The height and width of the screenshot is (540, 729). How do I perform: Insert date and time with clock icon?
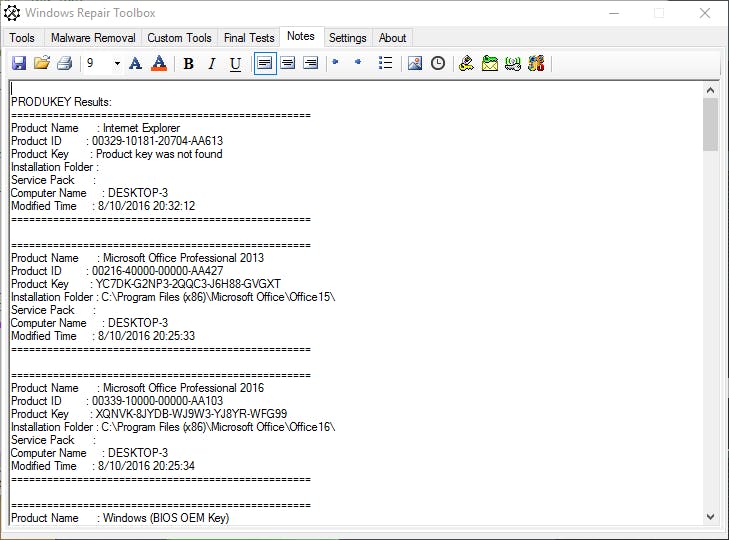tap(438, 63)
